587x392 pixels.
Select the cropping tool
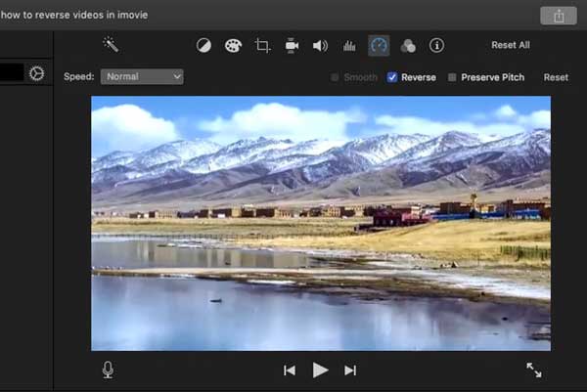262,46
